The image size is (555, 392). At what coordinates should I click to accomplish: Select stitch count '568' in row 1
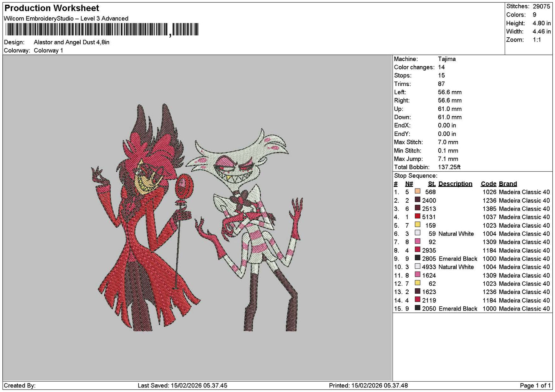(431, 192)
